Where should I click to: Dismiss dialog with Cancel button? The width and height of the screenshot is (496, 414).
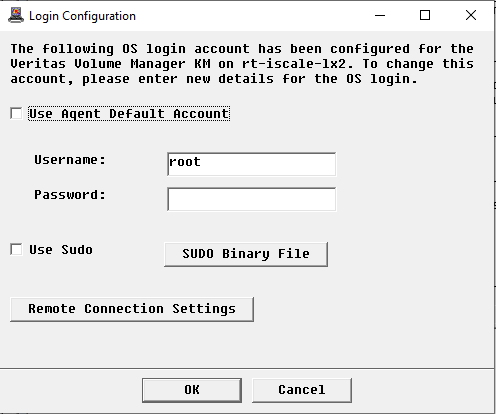302,390
